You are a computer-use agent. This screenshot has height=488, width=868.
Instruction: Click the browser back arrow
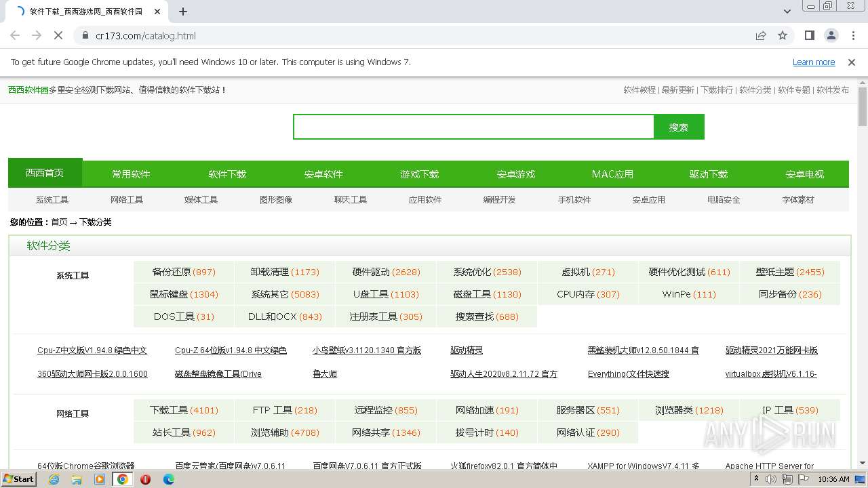click(x=15, y=35)
